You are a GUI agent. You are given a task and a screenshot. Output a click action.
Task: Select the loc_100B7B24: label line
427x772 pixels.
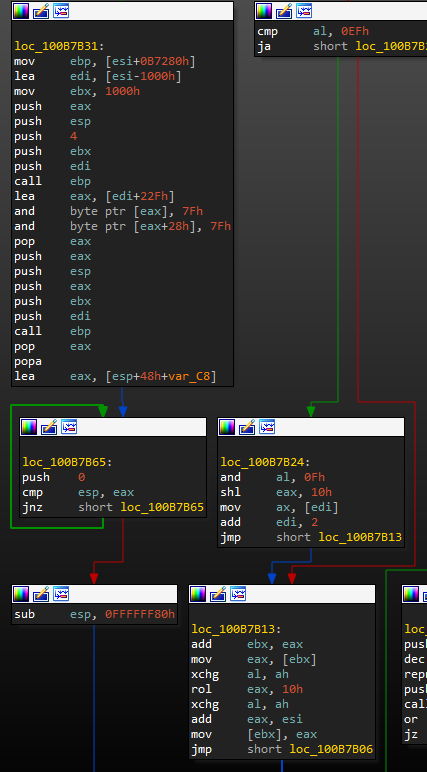[265, 462]
